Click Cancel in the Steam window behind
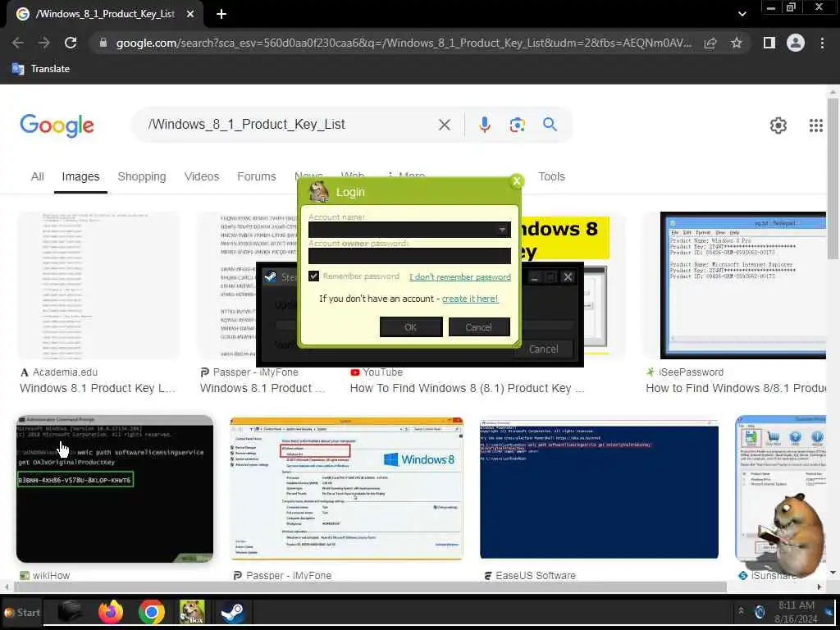This screenshot has width=840, height=630. (544, 349)
